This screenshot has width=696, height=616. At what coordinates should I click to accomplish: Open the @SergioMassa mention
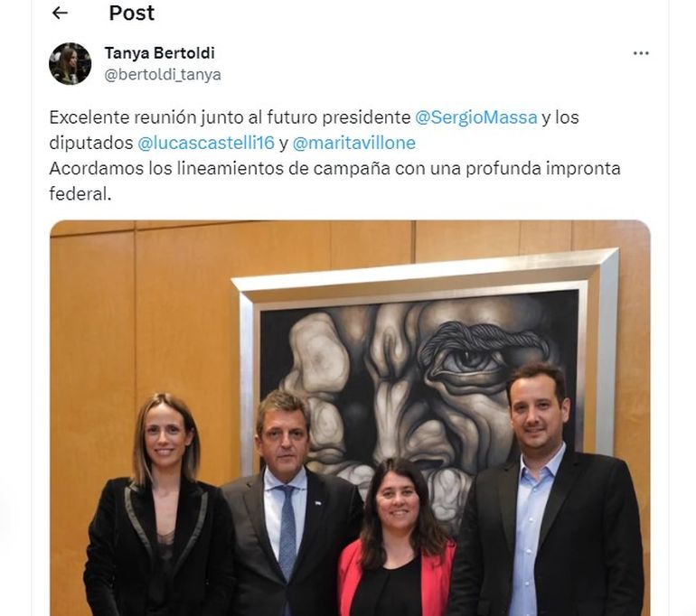point(475,117)
